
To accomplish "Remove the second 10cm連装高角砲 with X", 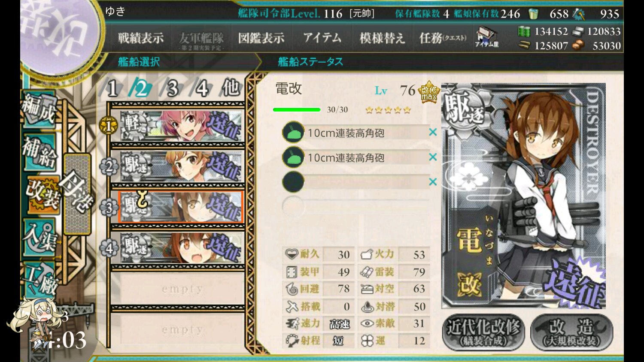I will click(433, 157).
